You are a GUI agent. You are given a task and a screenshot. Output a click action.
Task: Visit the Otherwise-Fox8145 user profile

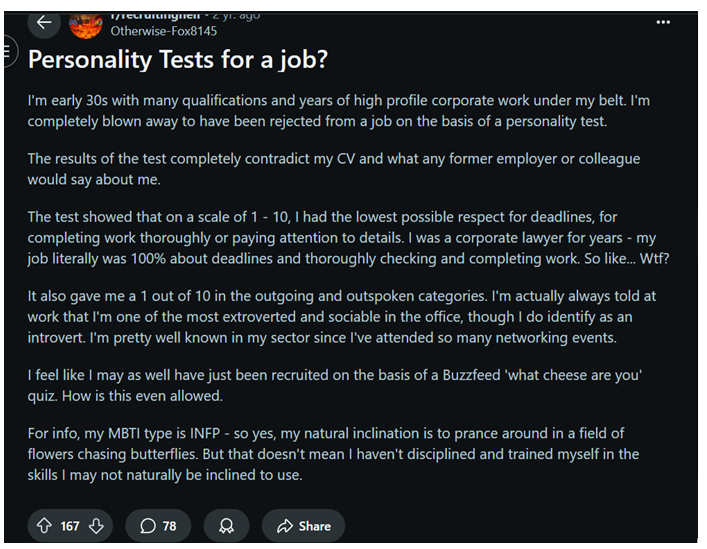164,31
